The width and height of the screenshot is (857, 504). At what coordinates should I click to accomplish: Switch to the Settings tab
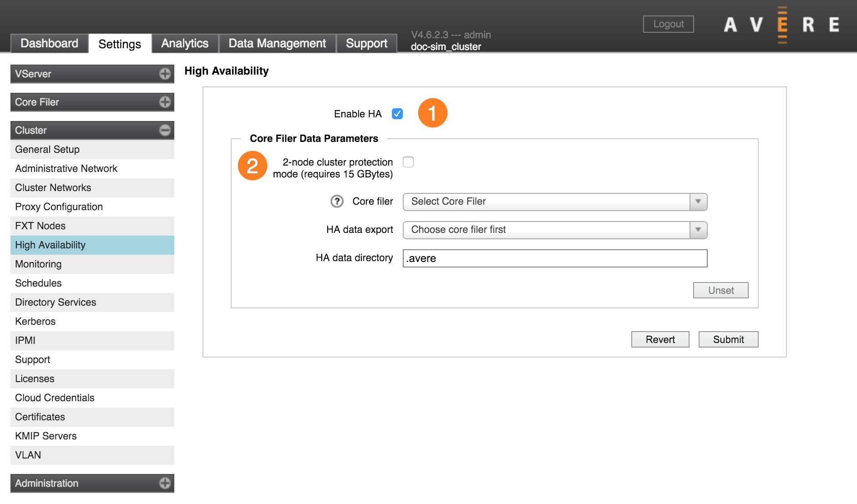coord(120,44)
